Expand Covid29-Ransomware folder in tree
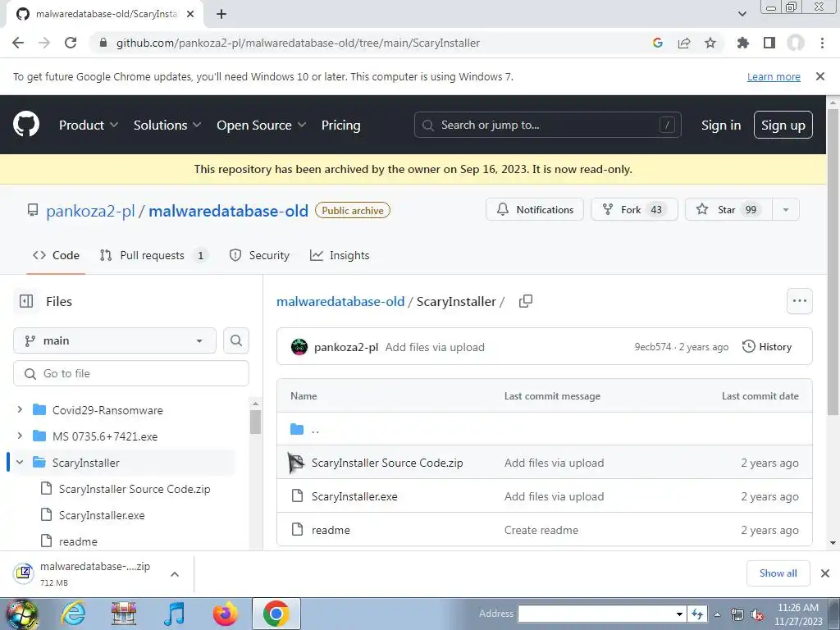The image size is (840, 630). (x=20, y=410)
